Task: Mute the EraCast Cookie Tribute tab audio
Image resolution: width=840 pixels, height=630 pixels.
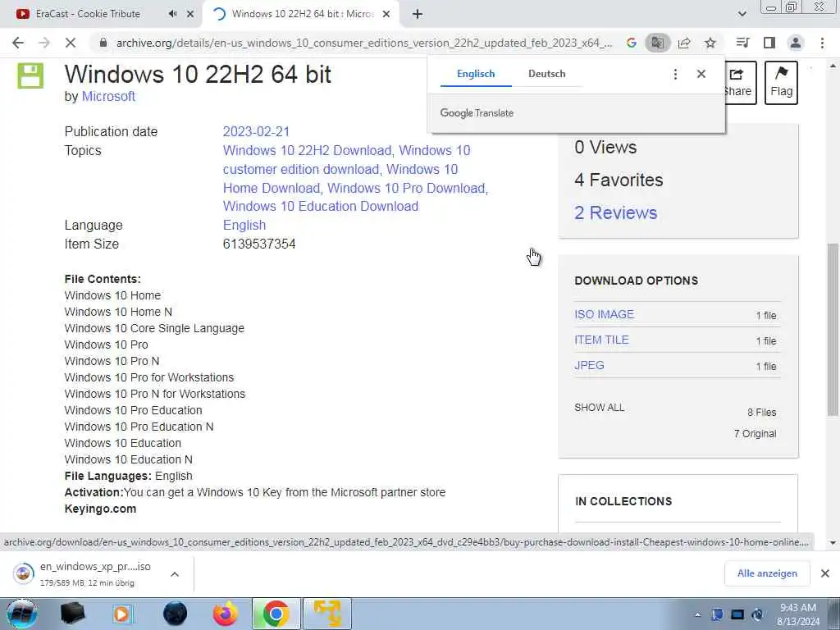Action: pyautogui.click(x=172, y=14)
